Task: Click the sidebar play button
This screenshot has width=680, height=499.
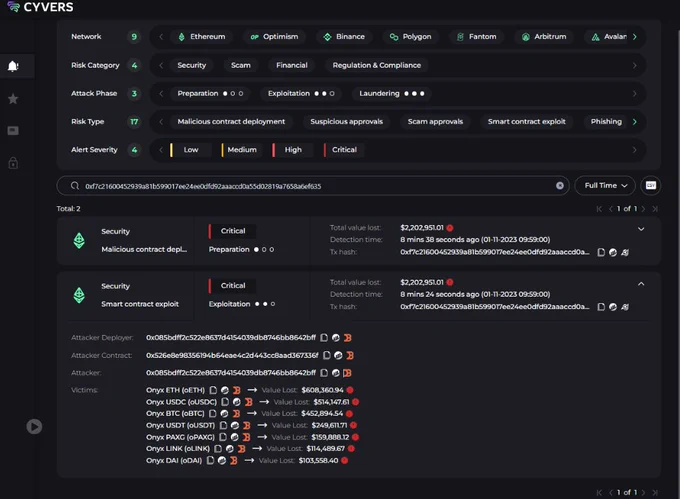Action: pos(34,427)
